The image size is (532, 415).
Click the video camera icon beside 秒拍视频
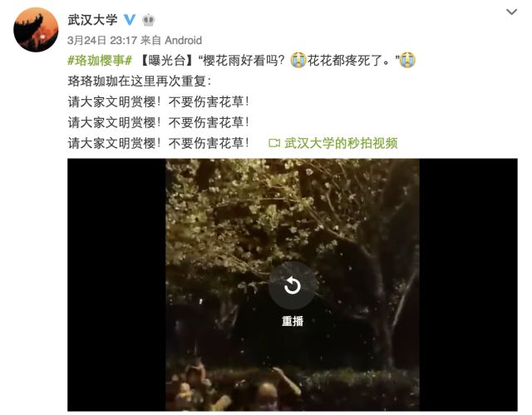point(274,143)
